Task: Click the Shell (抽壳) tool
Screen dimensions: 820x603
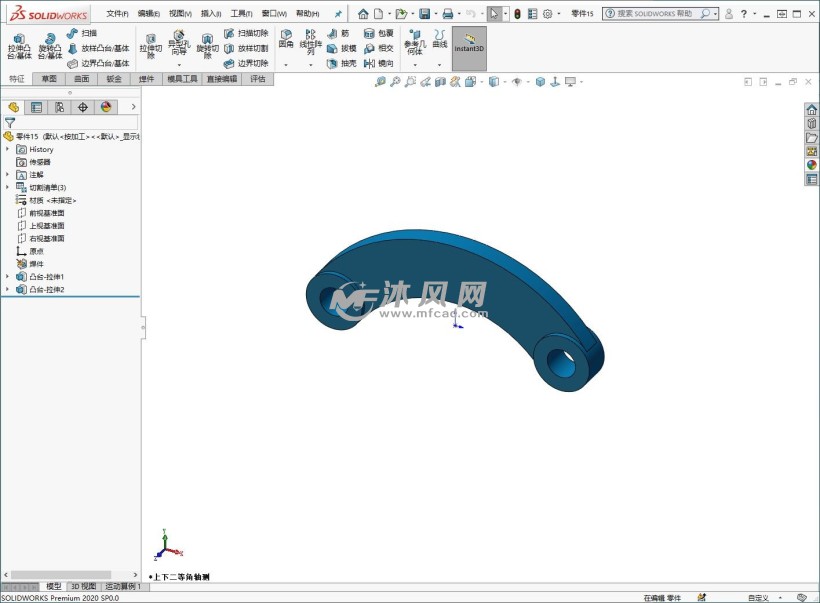Action: pyautogui.click(x=341, y=63)
